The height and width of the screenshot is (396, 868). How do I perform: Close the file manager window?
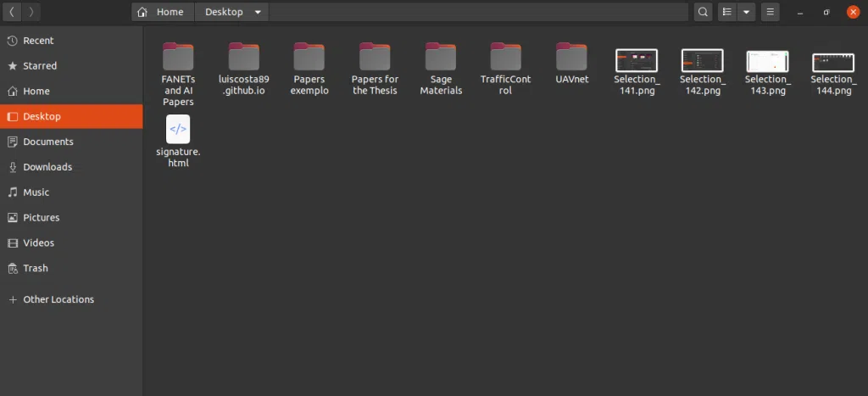[853, 12]
